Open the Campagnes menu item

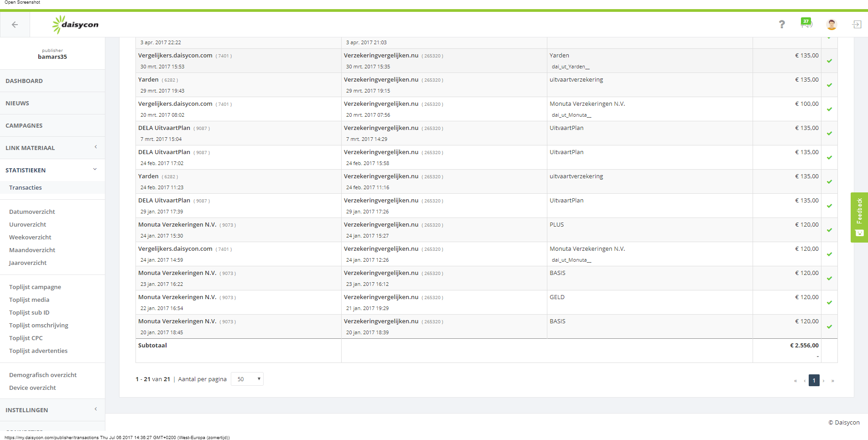pos(52,125)
